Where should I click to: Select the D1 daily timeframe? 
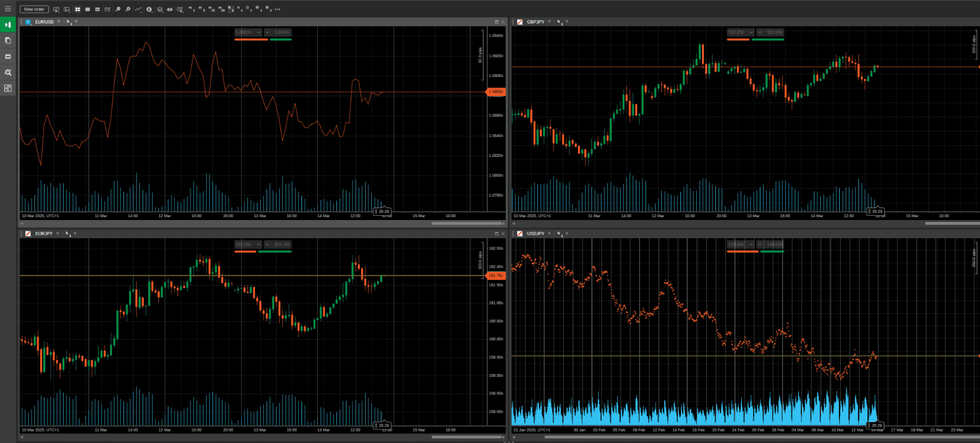click(249, 9)
